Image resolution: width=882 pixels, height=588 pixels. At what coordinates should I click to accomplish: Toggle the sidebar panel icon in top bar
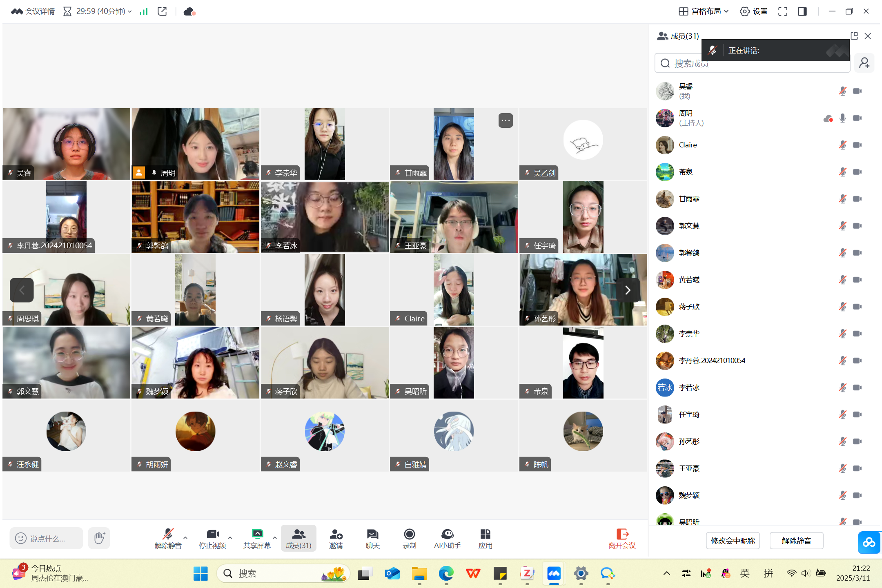[x=802, y=11]
